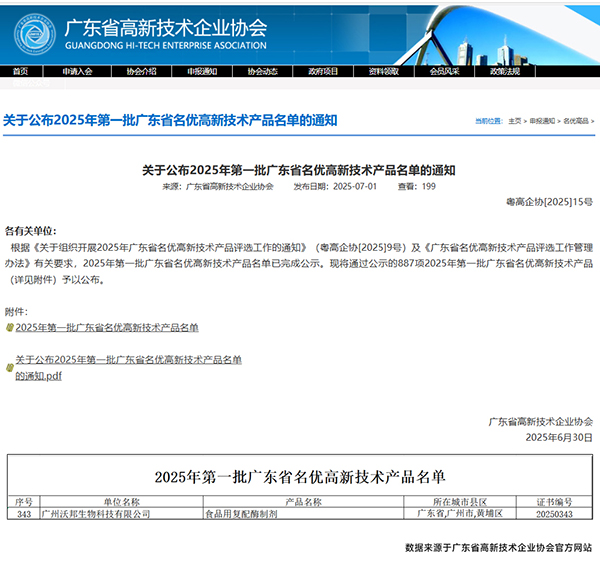Click the 名优高品 breadcrumb link
Image resolution: width=600 pixels, height=571 pixels.
point(576,121)
